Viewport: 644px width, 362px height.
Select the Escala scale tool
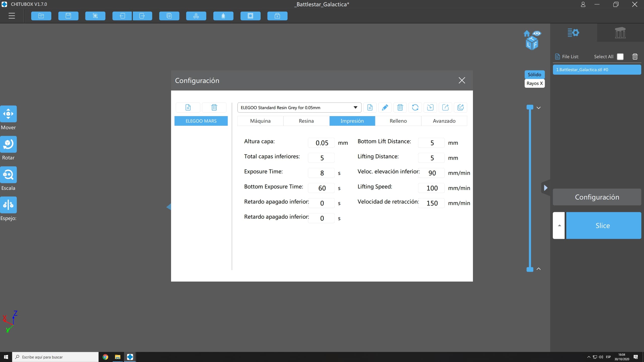pos(8,174)
